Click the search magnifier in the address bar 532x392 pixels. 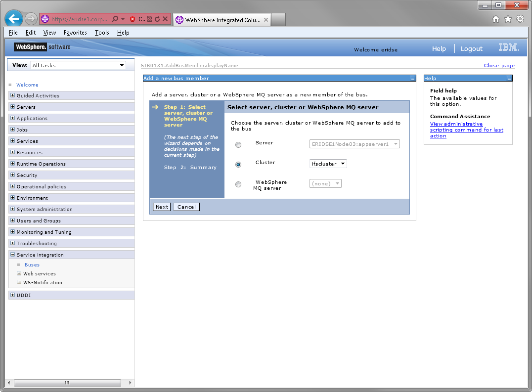[115, 19]
